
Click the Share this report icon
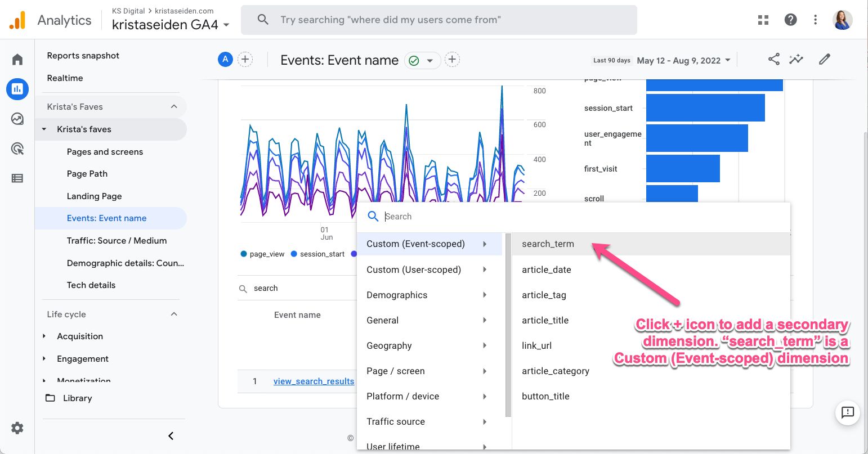(x=774, y=60)
